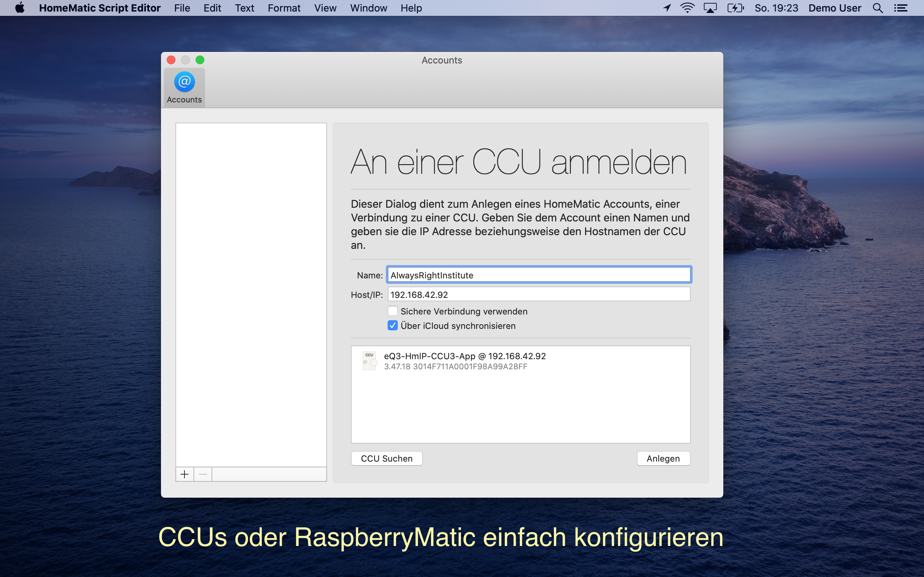Uncheck Über iCloud synchronisieren
The height and width of the screenshot is (577, 924).
(392, 326)
